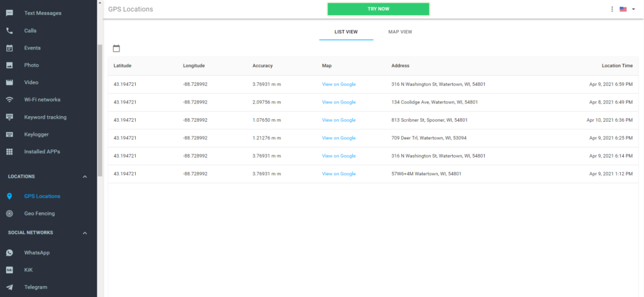The height and width of the screenshot is (297, 644).
Task: Click the Video clapperboard icon
Action: point(9,82)
